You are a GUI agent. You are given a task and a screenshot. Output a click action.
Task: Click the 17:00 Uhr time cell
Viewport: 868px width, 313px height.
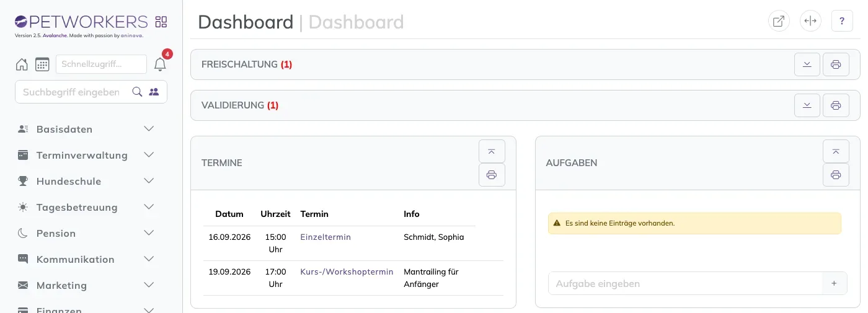coord(276,278)
